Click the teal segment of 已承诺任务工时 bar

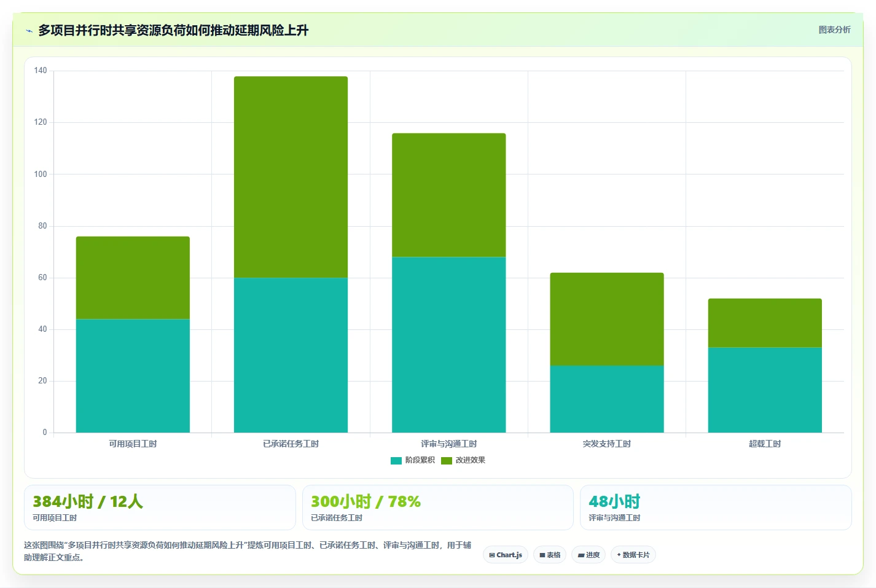tap(291, 355)
